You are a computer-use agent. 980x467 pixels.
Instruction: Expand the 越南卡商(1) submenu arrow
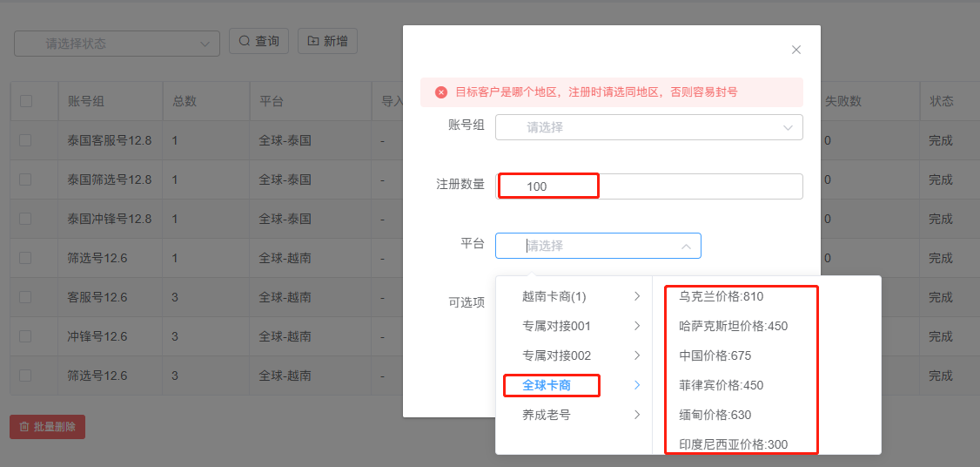coord(637,297)
